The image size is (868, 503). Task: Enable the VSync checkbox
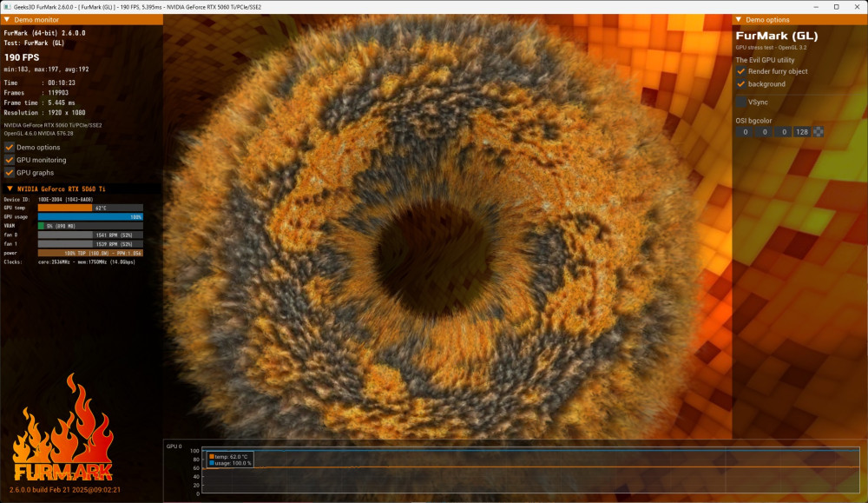pyautogui.click(x=740, y=102)
